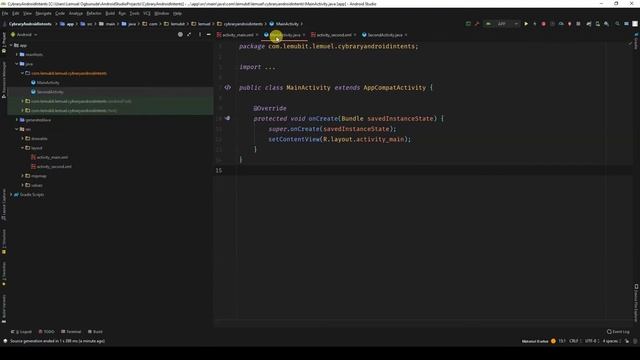Open the File menu

coord(5,13)
